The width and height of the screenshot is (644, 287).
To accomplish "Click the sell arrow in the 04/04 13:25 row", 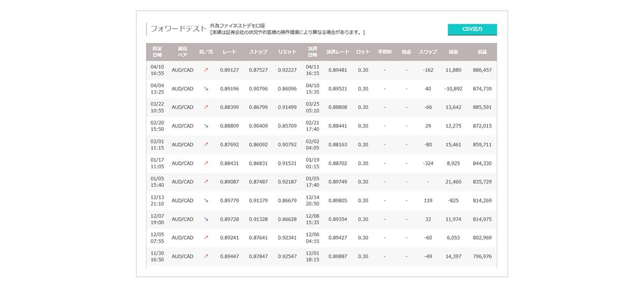I will 206,89.
